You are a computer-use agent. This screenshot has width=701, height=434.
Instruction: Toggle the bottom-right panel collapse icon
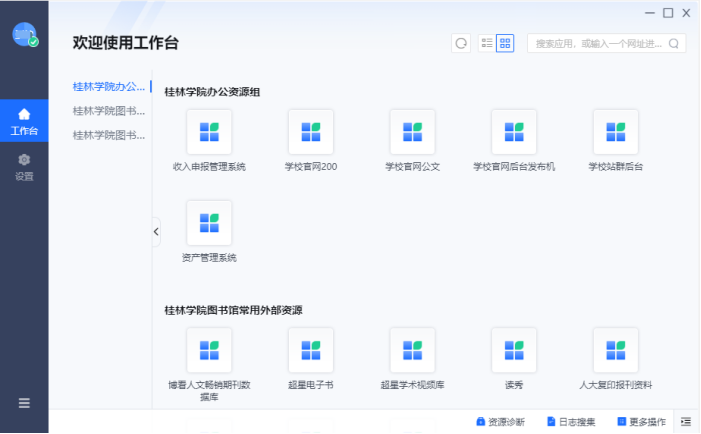tap(686, 421)
